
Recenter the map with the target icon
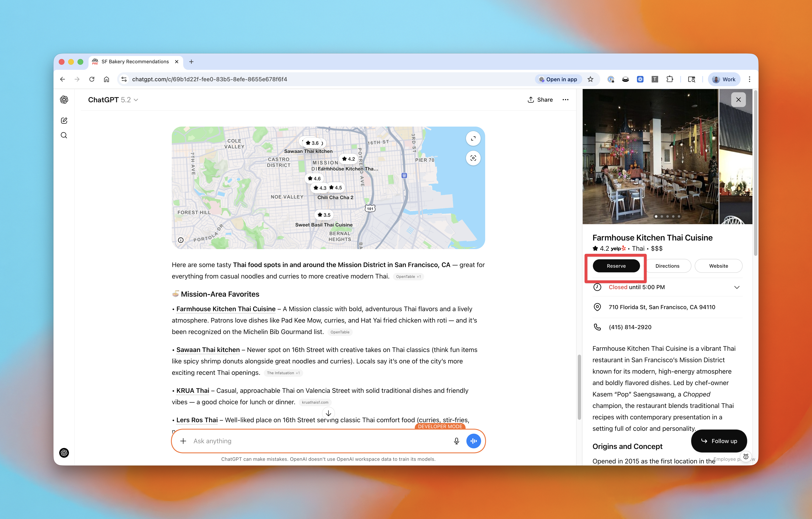coord(473,158)
